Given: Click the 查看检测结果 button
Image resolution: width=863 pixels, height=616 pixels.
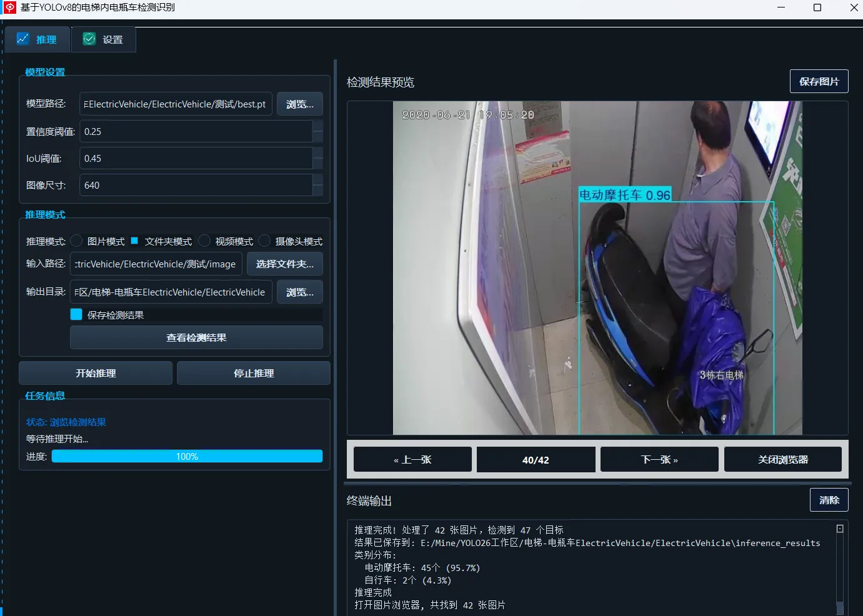Looking at the screenshot, I should (x=196, y=337).
